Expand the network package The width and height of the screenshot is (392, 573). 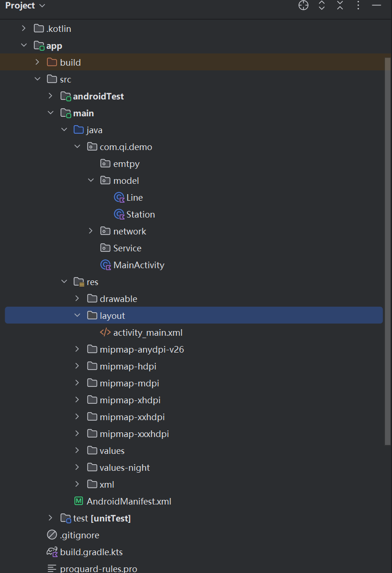[x=91, y=231]
